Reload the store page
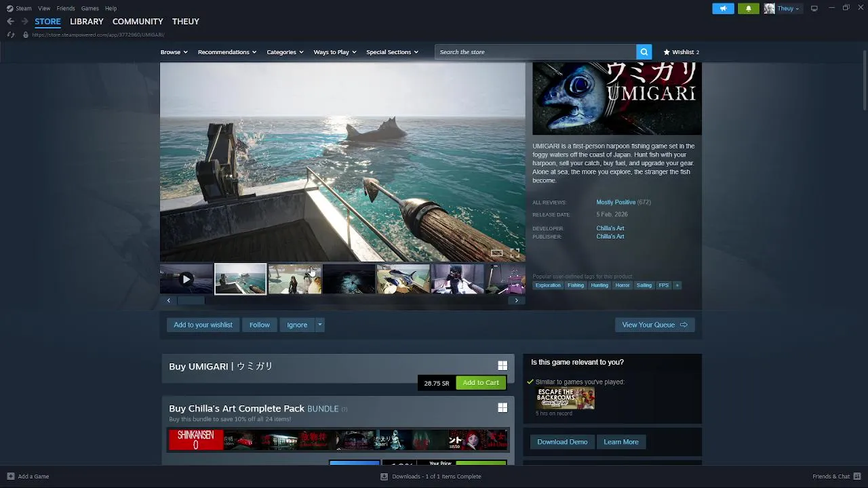This screenshot has height=488, width=868. tap(10, 35)
